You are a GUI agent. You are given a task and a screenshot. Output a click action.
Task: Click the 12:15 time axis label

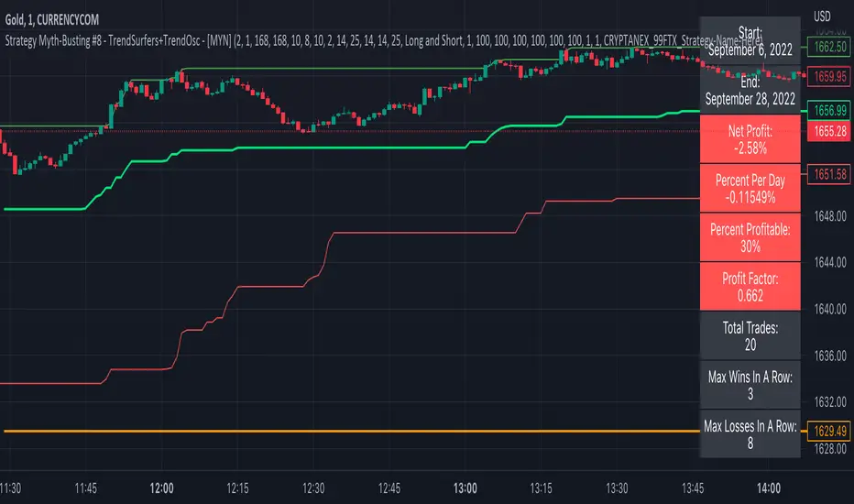pyautogui.click(x=237, y=488)
